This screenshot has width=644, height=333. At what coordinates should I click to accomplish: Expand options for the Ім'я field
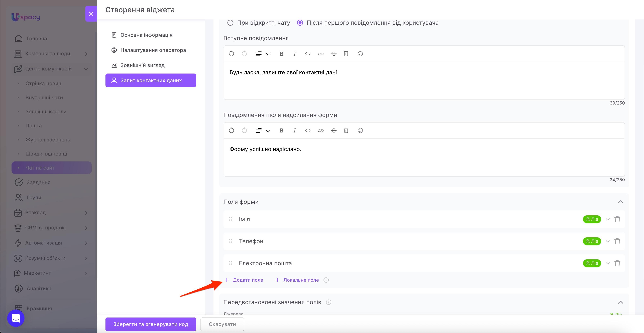click(607, 219)
